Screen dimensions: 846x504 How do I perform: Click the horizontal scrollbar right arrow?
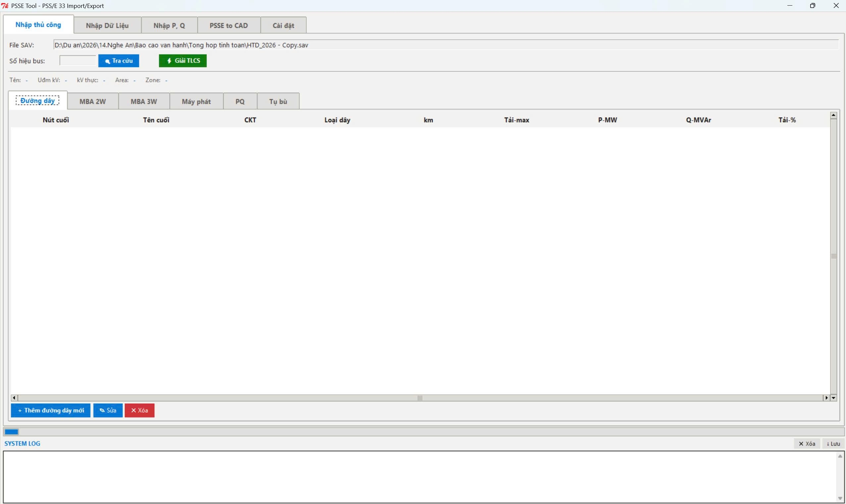tap(826, 398)
